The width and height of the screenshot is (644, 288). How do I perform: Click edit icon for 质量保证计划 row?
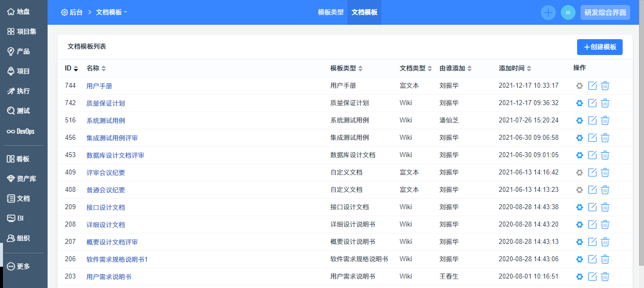point(592,103)
